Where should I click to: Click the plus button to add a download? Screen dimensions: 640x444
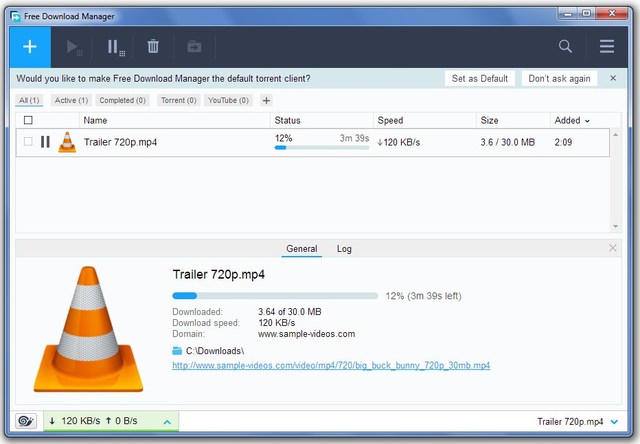[x=30, y=47]
